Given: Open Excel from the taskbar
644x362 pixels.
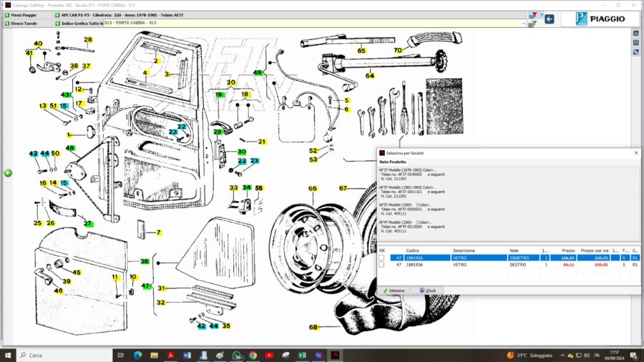Looking at the screenshot, I should pos(302,355).
